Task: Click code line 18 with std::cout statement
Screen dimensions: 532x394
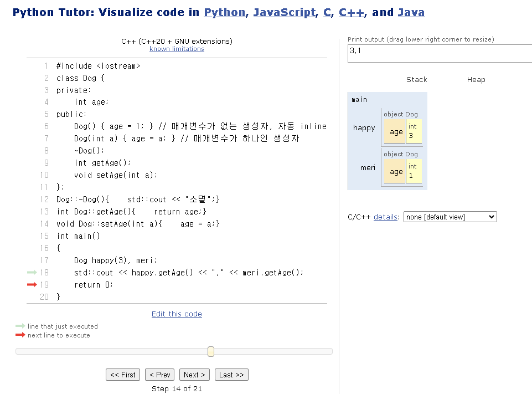Action: pyautogui.click(x=189, y=273)
